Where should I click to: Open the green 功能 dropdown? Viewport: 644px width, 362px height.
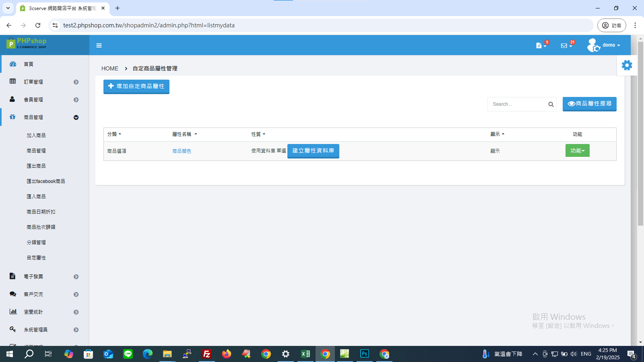tap(577, 150)
